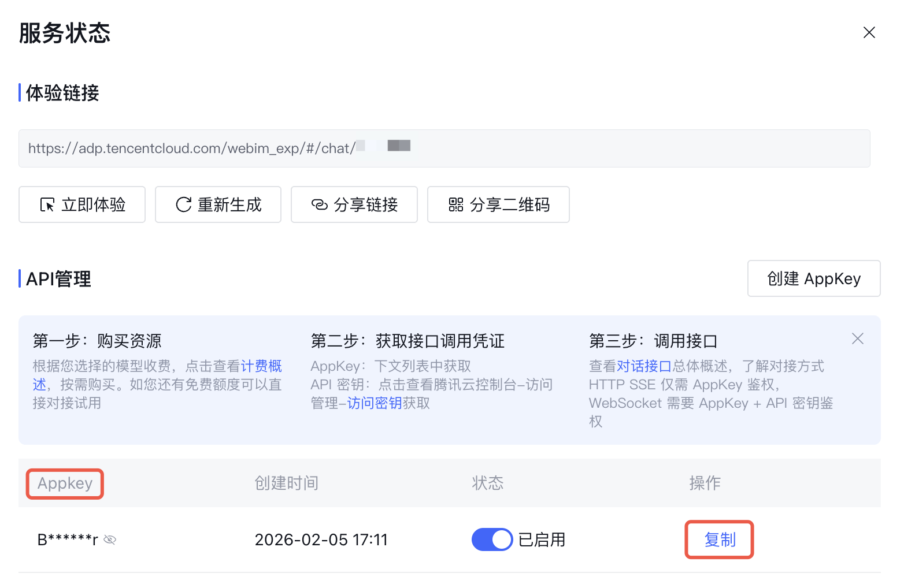Click the 立即体验 button
The width and height of the screenshot is (904, 588).
click(x=82, y=204)
